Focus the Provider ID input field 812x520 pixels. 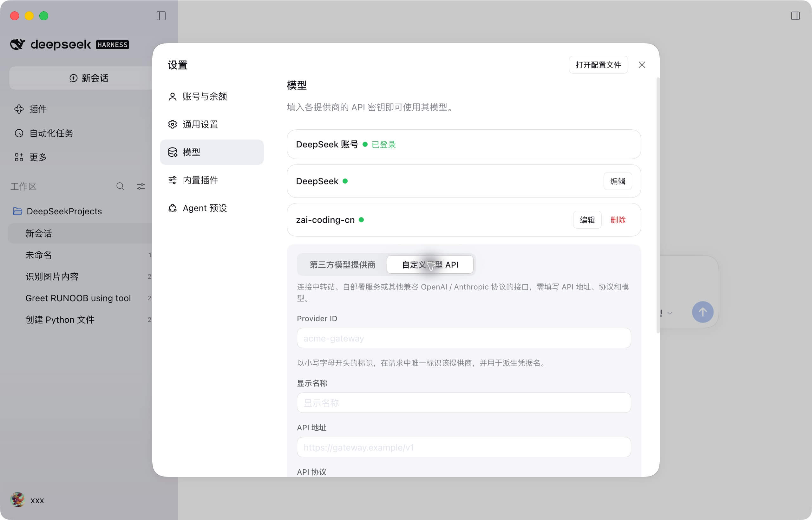463,338
